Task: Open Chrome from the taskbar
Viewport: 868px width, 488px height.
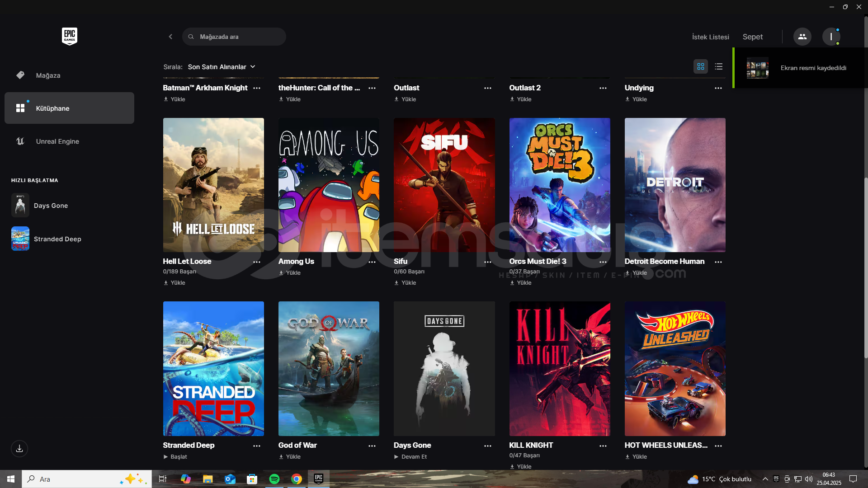Action: [x=297, y=479]
